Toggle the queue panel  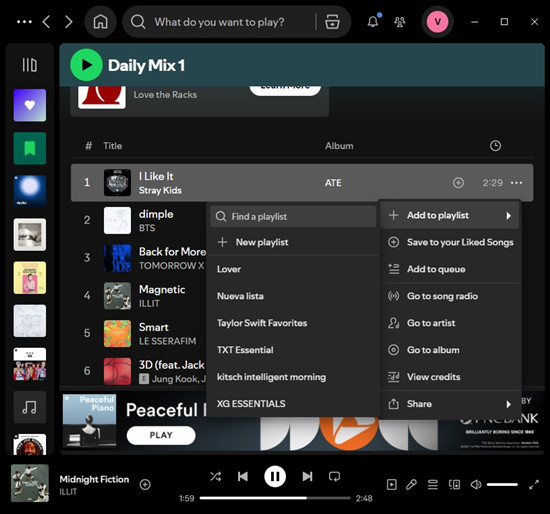(x=433, y=485)
